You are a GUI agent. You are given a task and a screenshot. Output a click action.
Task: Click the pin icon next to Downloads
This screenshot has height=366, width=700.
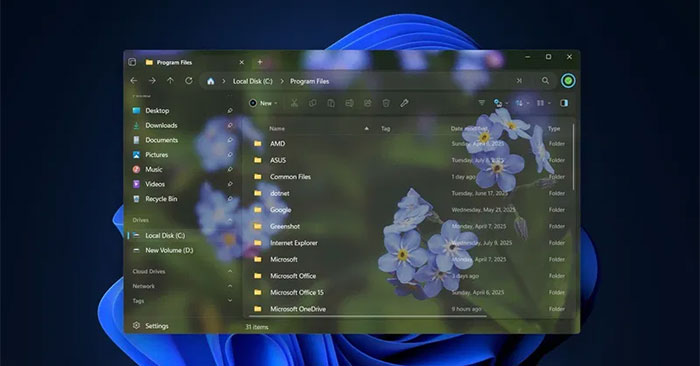(x=230, y=125)
